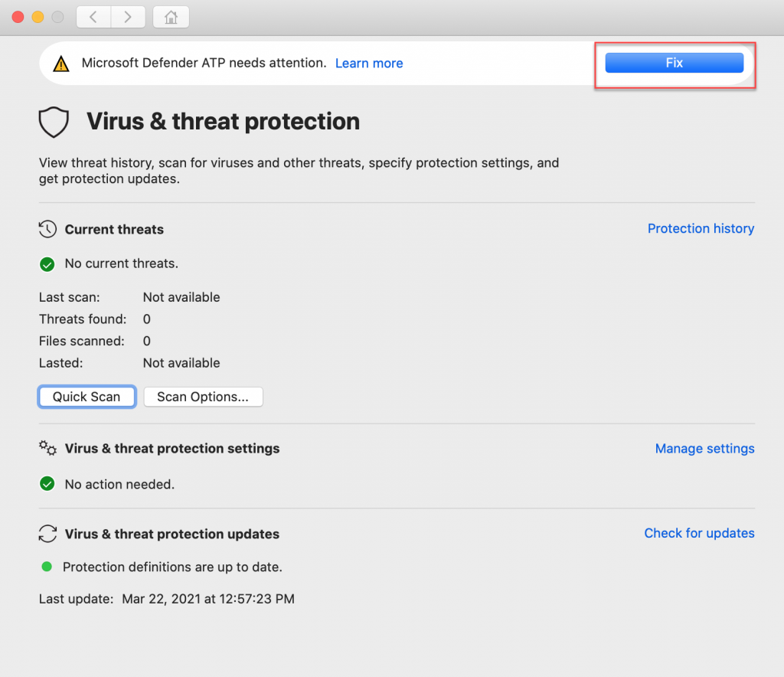The width and height of the screenshot is (784, 677).
Task: Close the window with red button
Action: coord(18,17)
